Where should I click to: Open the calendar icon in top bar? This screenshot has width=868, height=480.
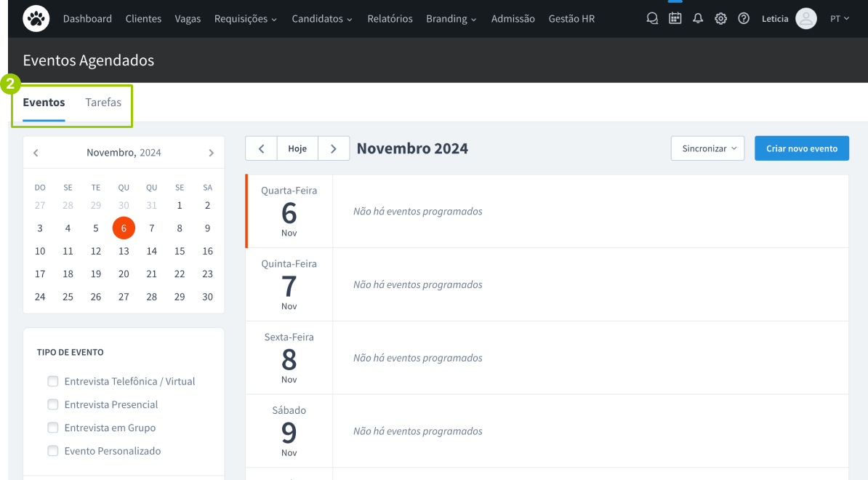click(675, 19)
